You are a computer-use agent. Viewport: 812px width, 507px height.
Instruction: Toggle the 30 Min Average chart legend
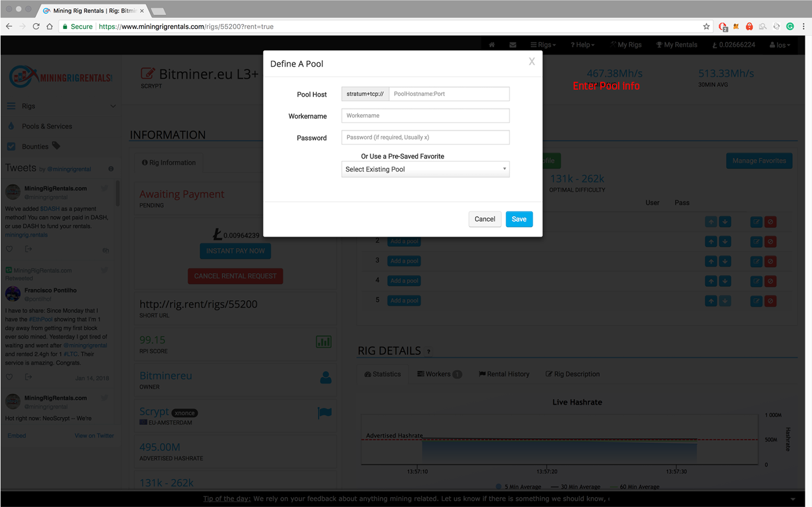(575, 487)
